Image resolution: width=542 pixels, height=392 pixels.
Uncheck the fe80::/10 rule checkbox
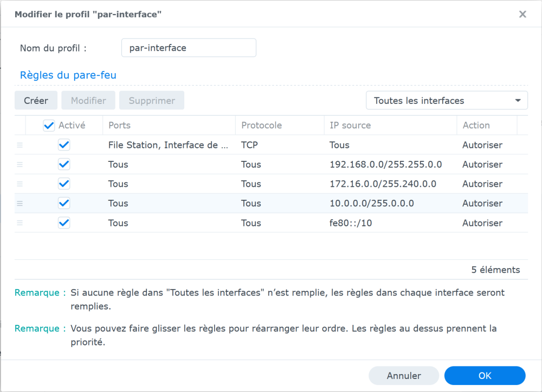[x=64, y=223]
